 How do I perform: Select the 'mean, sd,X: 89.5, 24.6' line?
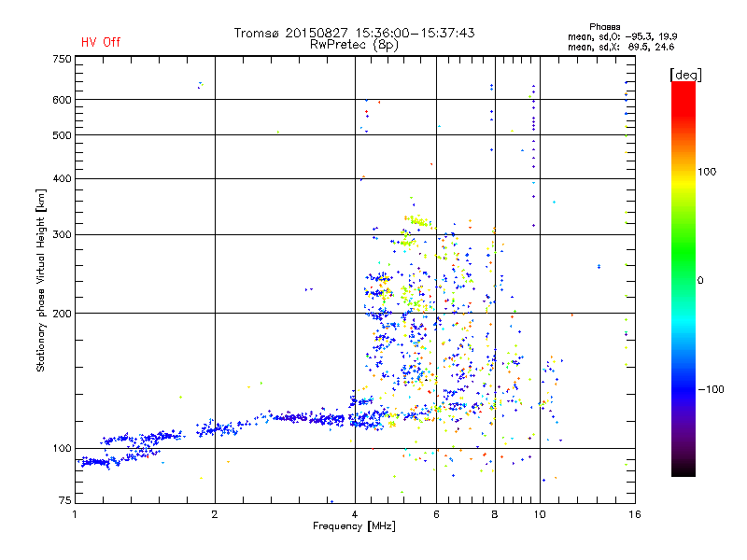[621, 47]
